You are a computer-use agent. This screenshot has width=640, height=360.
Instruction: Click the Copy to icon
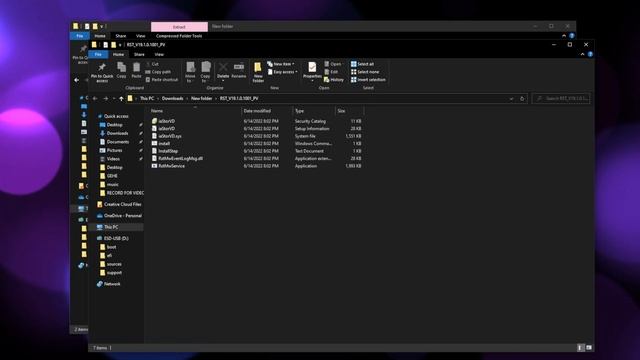[x=205, y=67]
